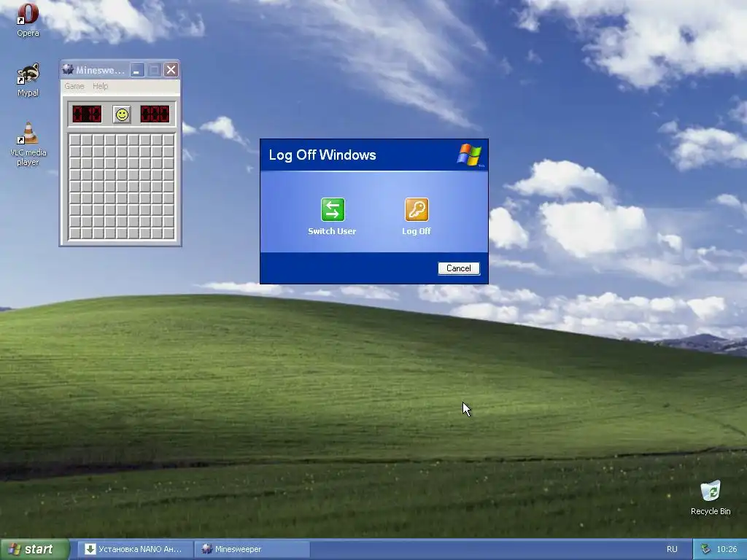This screenshot has height=560, width=747.
Task: Click the top-left cell of the minefield
Action: click(75, 140)
